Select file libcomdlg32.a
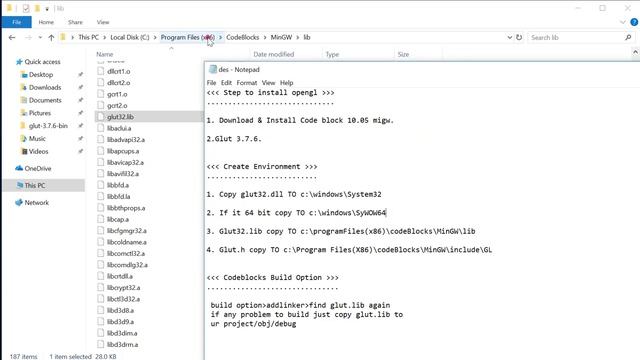Image resolution: width=640 pixels, height=360 pixels. [127, 265]
